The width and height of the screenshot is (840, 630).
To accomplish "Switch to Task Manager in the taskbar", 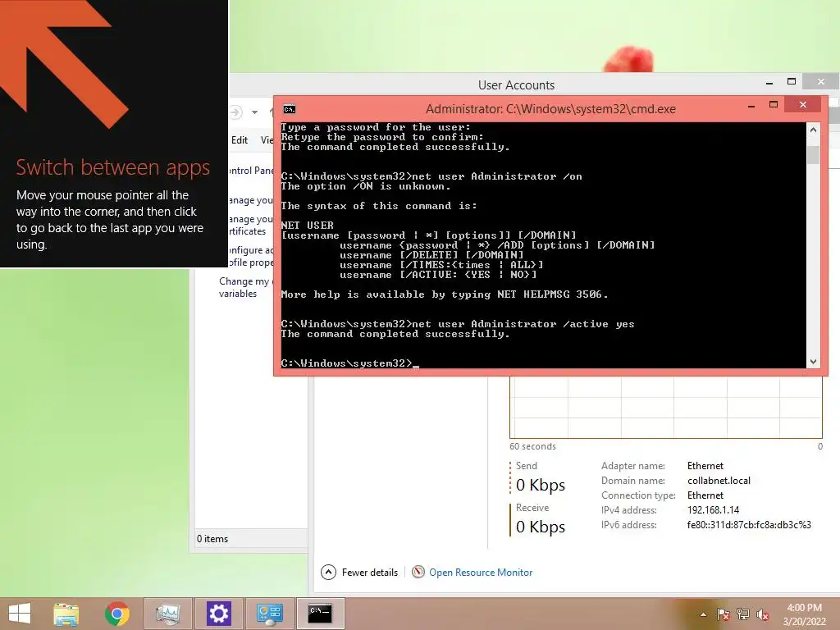I will point(167,614).
